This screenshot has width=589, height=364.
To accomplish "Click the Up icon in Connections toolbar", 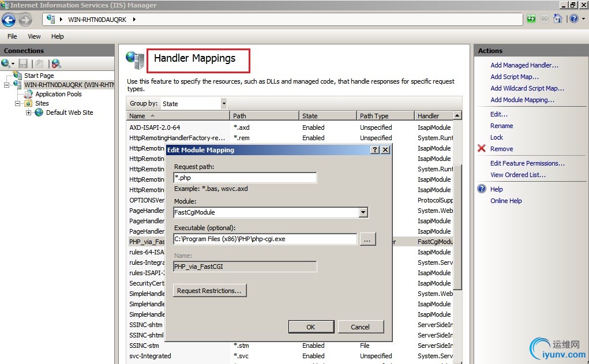I will point(39,63).
